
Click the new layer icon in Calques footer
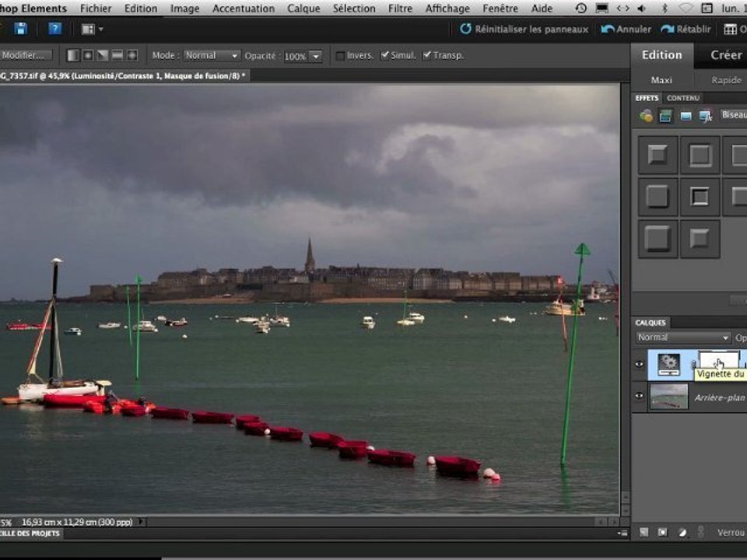pyautogui.click(x=644, y=533)
